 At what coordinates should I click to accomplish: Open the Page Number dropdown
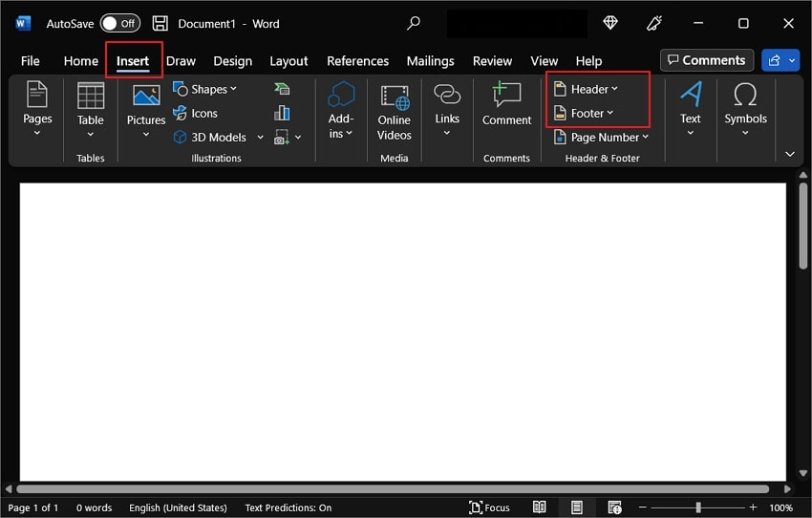[601, 138]
